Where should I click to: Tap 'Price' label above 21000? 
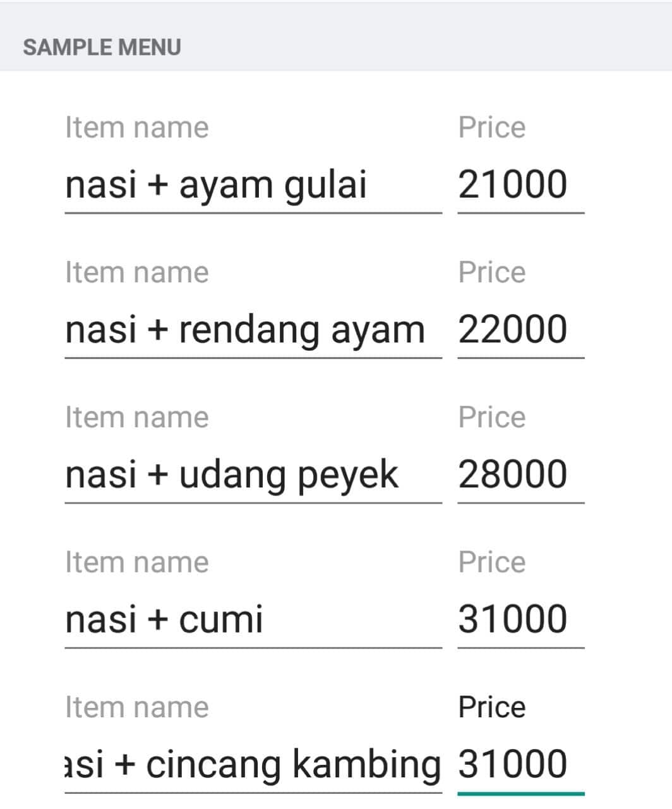point(491,128)
